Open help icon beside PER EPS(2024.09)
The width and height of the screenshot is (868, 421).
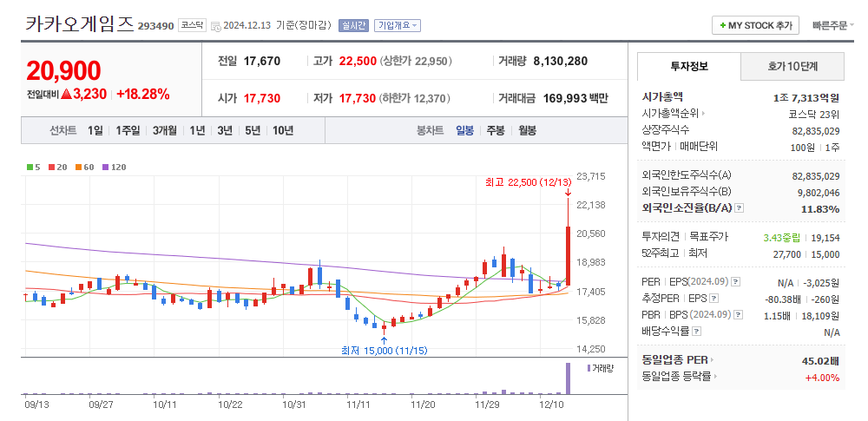click(735, 282)
